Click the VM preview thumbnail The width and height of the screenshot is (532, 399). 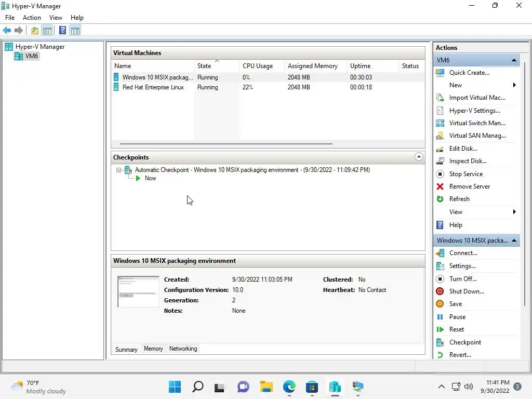tap(138, 292)
